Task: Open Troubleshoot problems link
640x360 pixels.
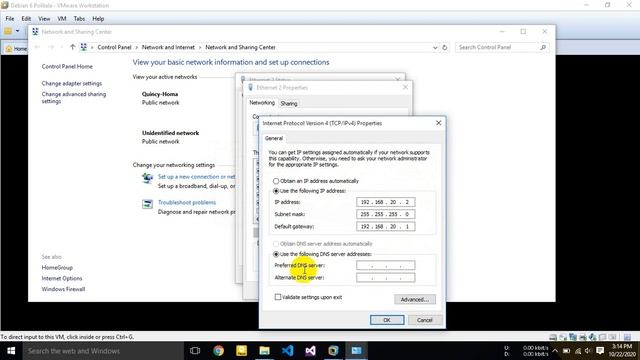Action: (x=187, y=202)
